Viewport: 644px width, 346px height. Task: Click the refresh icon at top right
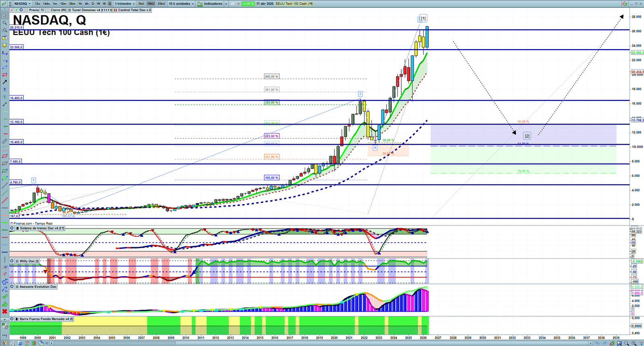[625, 4]
